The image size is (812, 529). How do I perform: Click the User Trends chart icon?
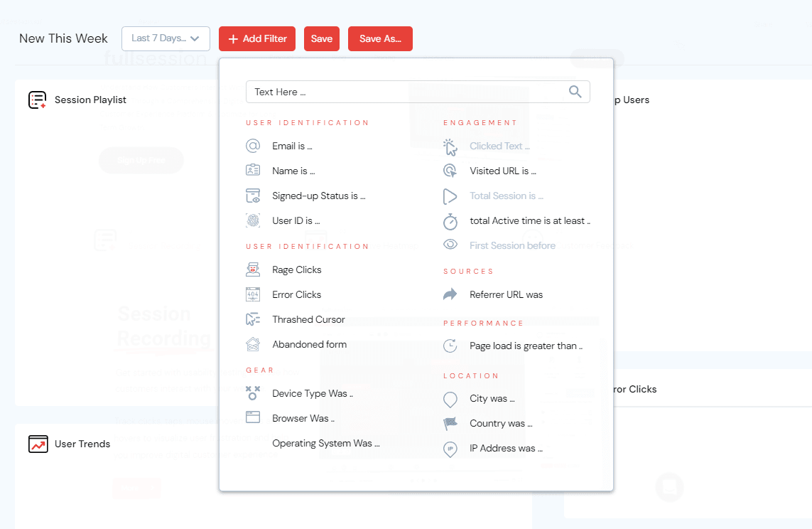pos(38,444)
